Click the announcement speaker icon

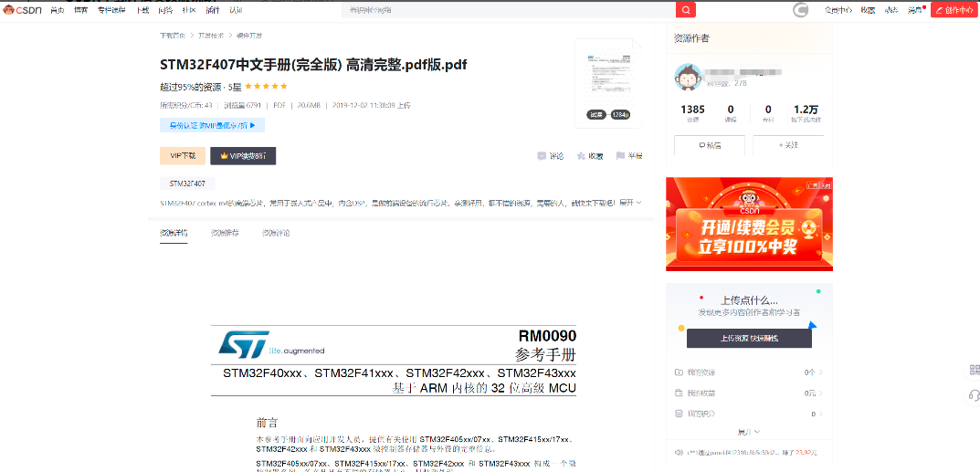point(678,453)
